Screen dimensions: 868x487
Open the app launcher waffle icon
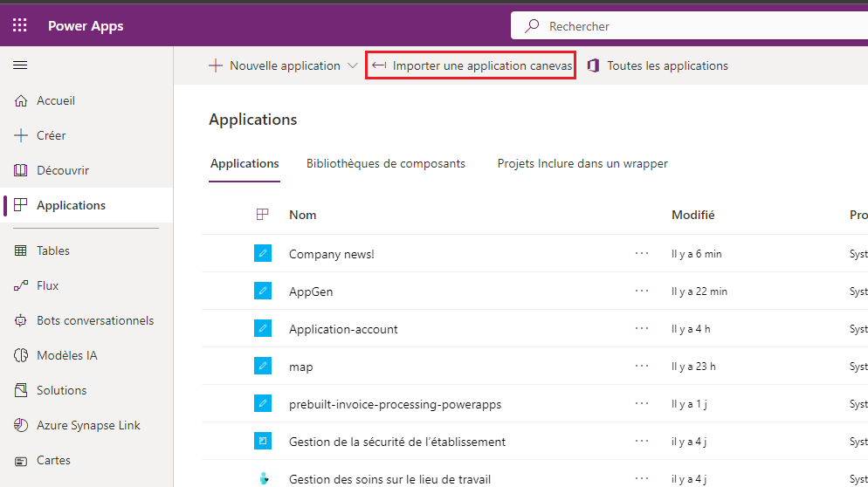pyautogui.click(x=20, y=25)
